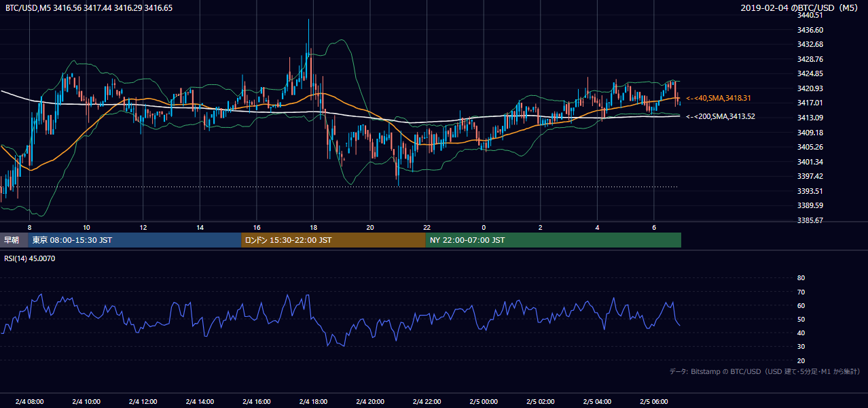This screenshot has height=408, width=868.
Task: Click the RSI 60 level label
Action: 801,305
